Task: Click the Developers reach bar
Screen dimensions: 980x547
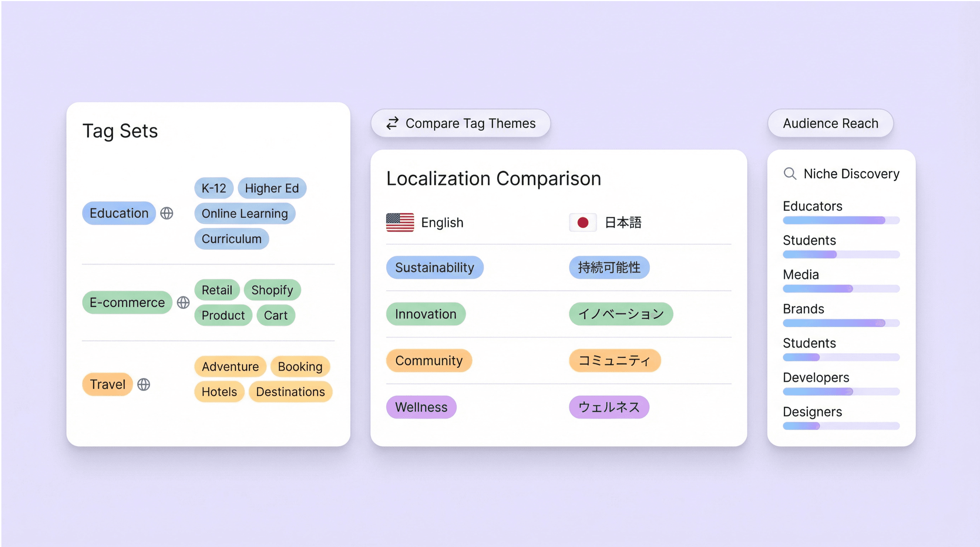Action: pos(841,391)
